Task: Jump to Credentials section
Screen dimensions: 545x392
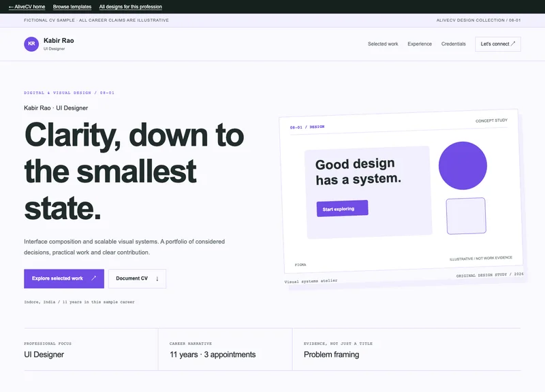Action: [x=453, y=44]
